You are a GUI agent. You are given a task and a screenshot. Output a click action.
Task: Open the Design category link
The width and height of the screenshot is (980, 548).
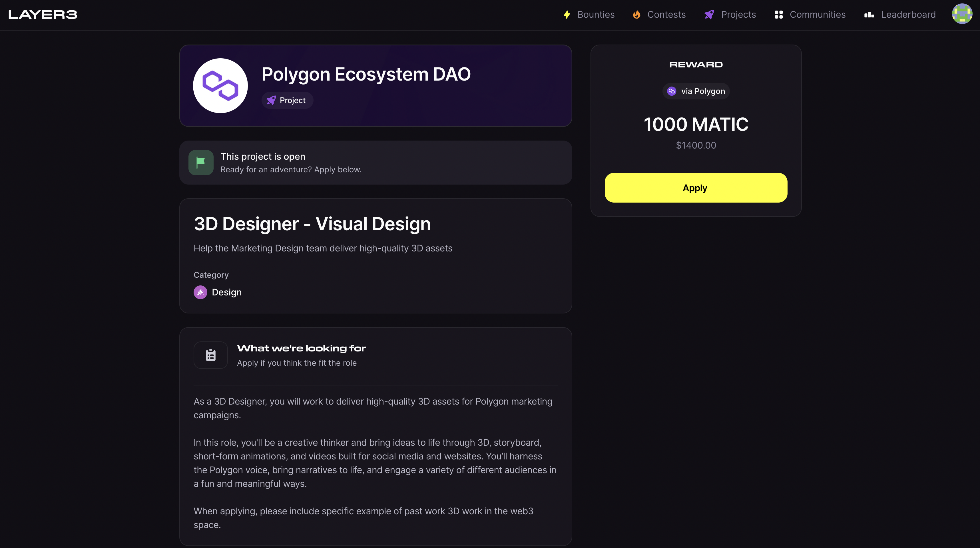click(227, 292)
